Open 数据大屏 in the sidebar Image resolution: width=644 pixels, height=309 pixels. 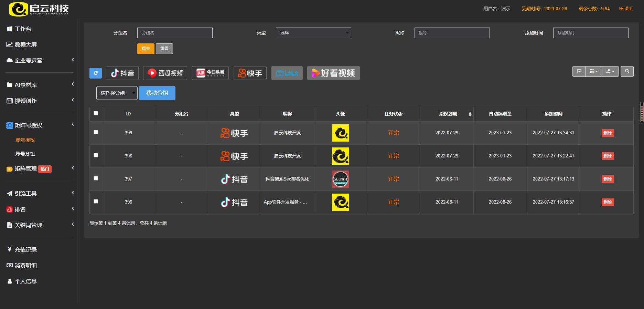coord(26,44)
